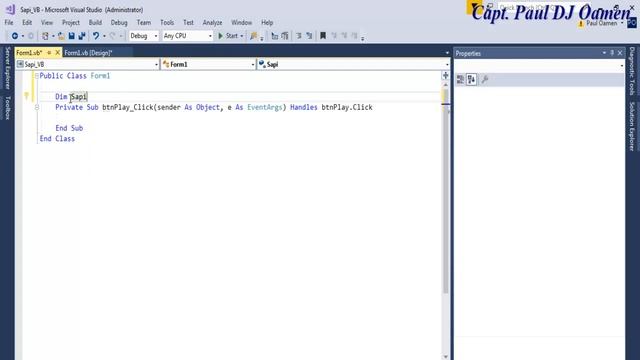Viewport: 640px width, 360px height.
Task: Click the Property Pages wrench icon
Action: pyautogui.click(x=485, y=80)
